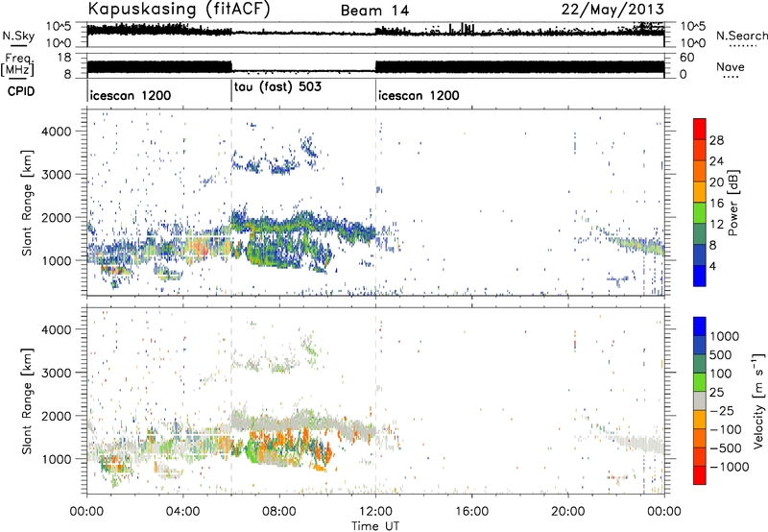Click the '-1000' tick on Velocity colorbar

pos(730,467)
